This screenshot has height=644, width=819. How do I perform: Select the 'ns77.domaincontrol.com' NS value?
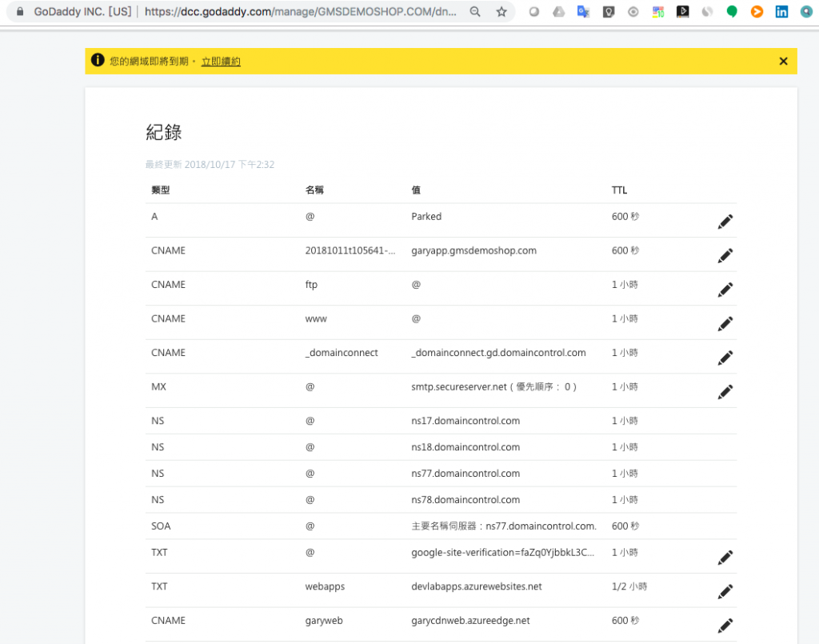click(x=465, y=474)
